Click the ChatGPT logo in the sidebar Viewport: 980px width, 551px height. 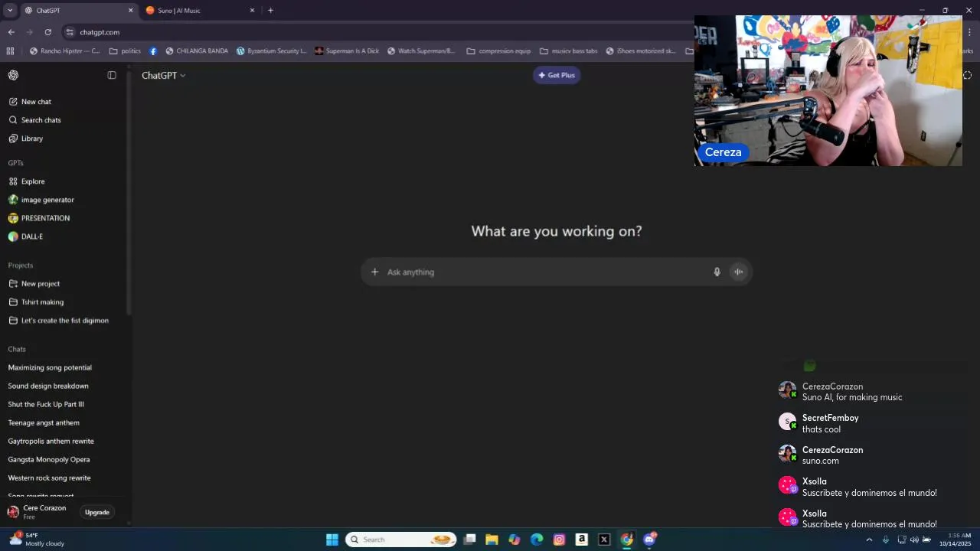pos(13,75)
